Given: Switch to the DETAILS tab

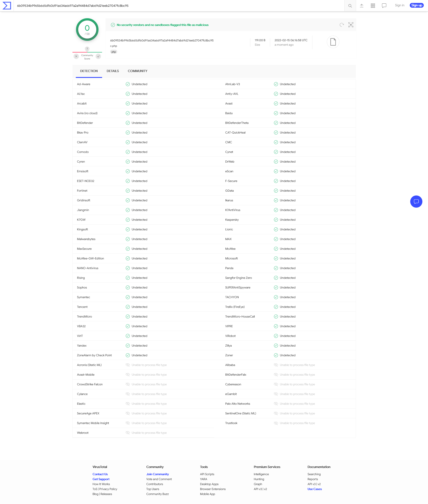Looking at the screenshot, I should [x=113, y=71].
